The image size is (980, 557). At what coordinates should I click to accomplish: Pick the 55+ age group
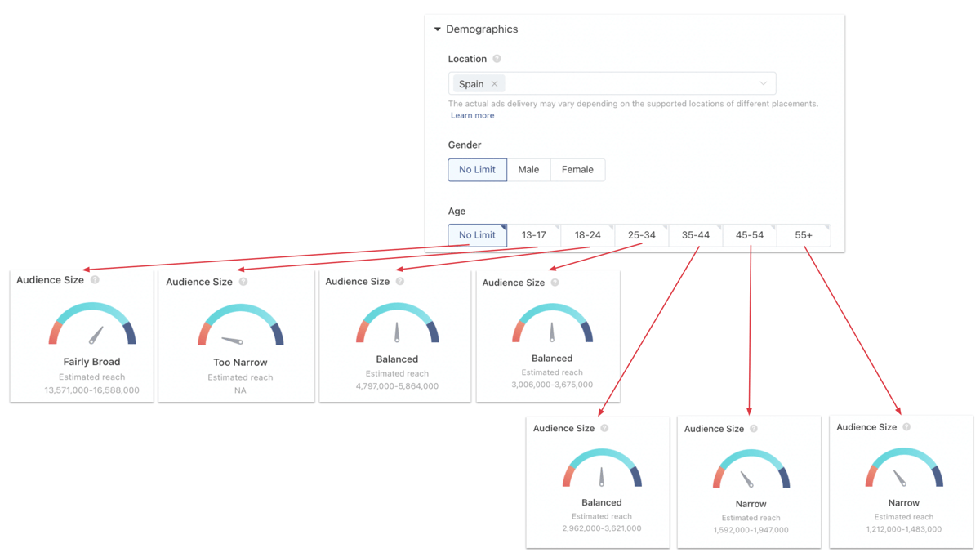pyautogui.click(x=804, y=235)
